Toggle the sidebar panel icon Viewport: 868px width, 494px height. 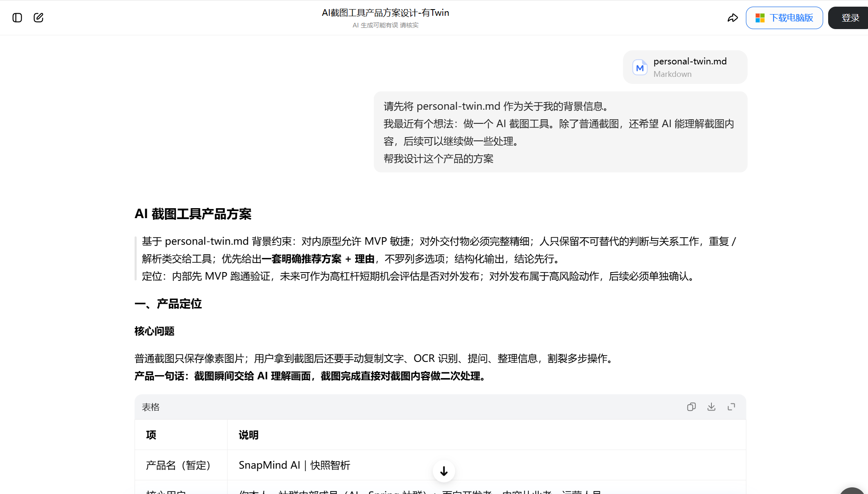(x=17, y=17)
